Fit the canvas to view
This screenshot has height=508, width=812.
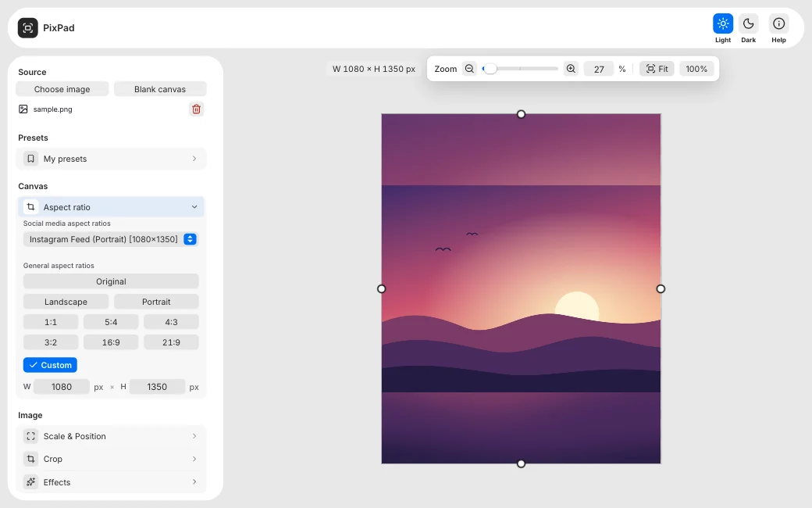pos(657,69)
